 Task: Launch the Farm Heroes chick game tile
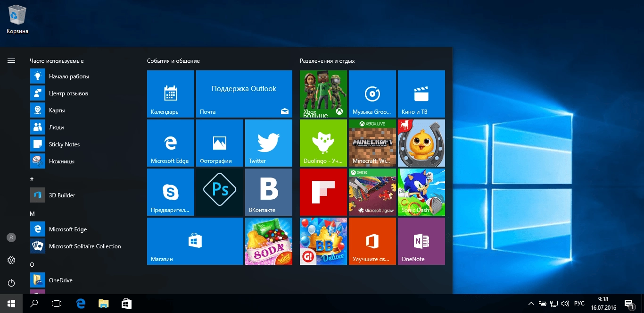(x=421, y=143)
